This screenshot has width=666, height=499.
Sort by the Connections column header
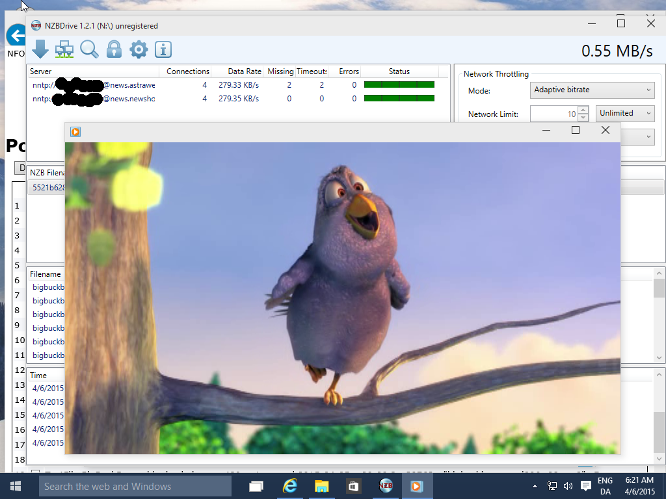188,71
